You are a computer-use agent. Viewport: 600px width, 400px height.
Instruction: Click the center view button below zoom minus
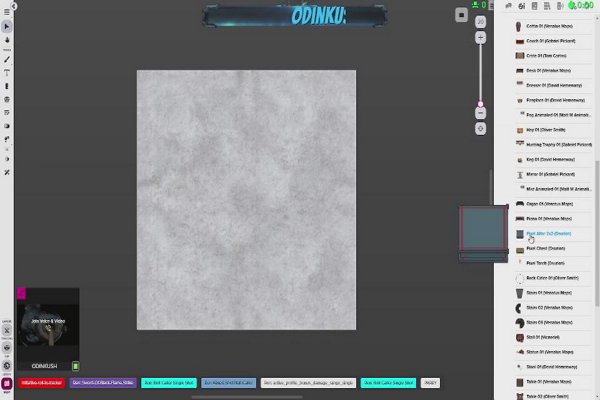[x=481, y=129]
